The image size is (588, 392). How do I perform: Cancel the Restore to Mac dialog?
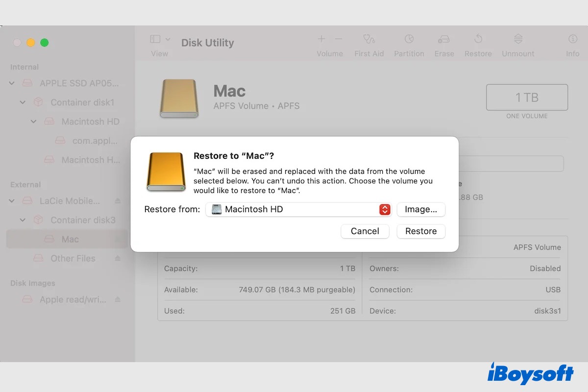[365, 231]
